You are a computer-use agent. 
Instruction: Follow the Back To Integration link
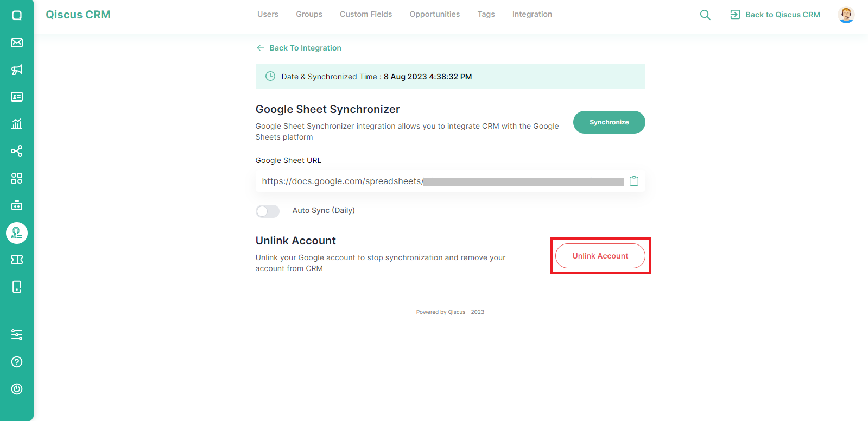click(x=305, y=48)
